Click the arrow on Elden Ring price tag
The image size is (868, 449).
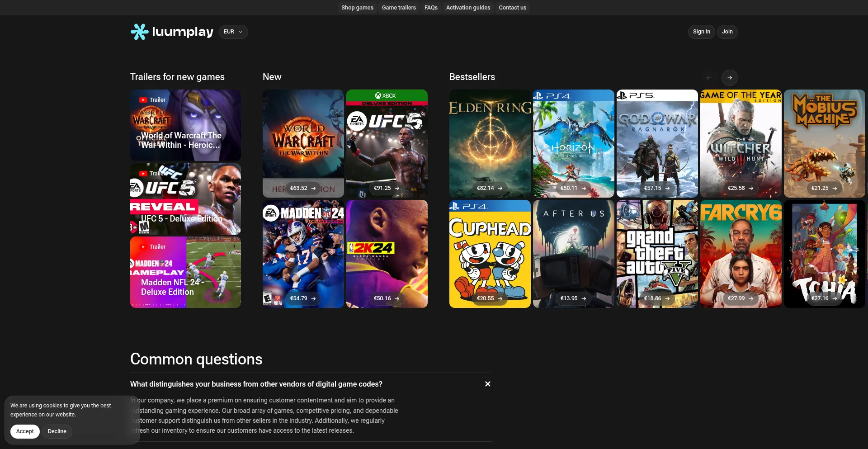coord(500,188)
